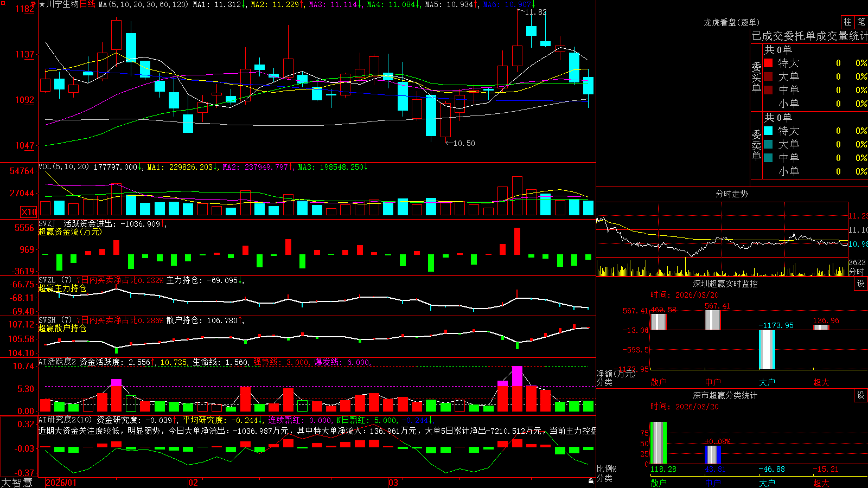Click the 委买单 section label
The image size is (868, 488).
[x=756, y=78]
